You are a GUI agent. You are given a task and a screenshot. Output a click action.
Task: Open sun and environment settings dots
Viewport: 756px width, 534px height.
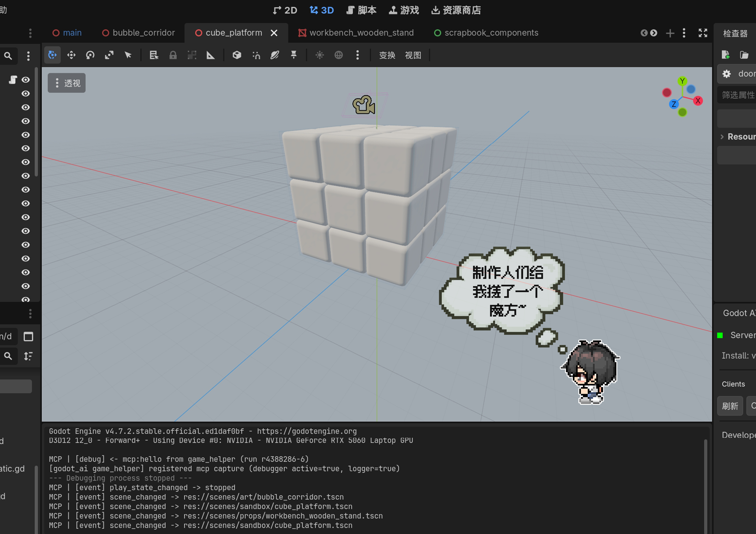coord(358,55)
